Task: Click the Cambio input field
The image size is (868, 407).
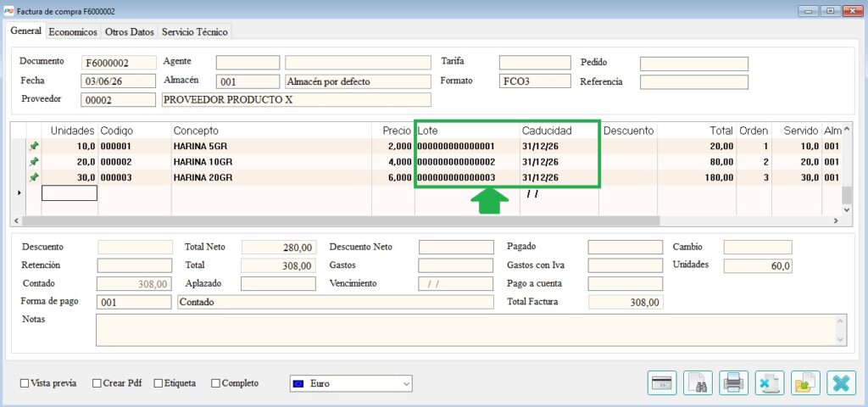Action: (x=758, y=247)
